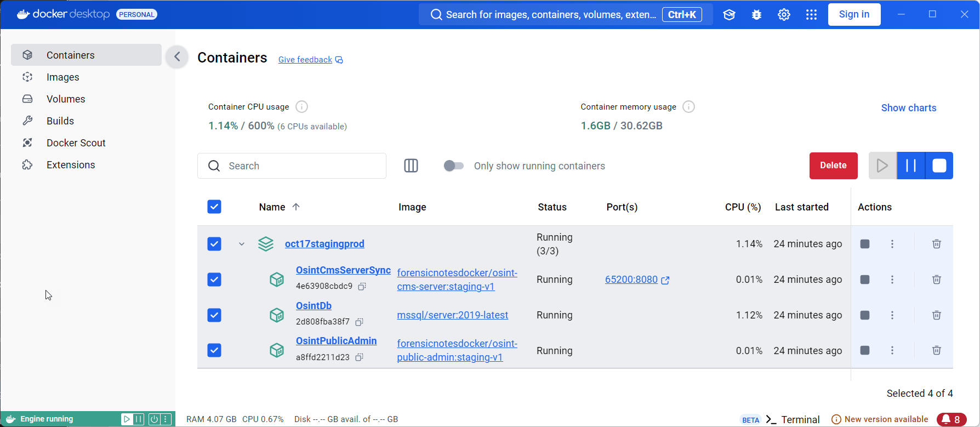Open the OsintDb container link
The image size is (980, 427).
pos(314,306)
